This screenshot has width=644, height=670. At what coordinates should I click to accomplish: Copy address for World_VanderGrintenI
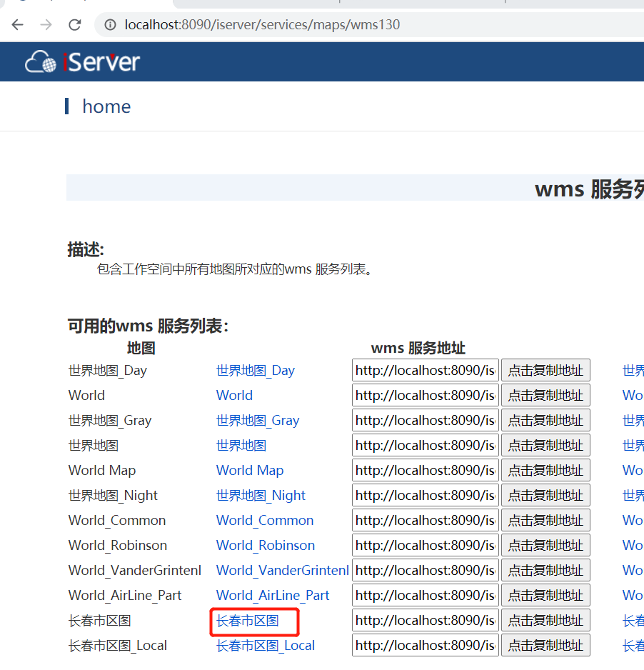tap(545, 570)
